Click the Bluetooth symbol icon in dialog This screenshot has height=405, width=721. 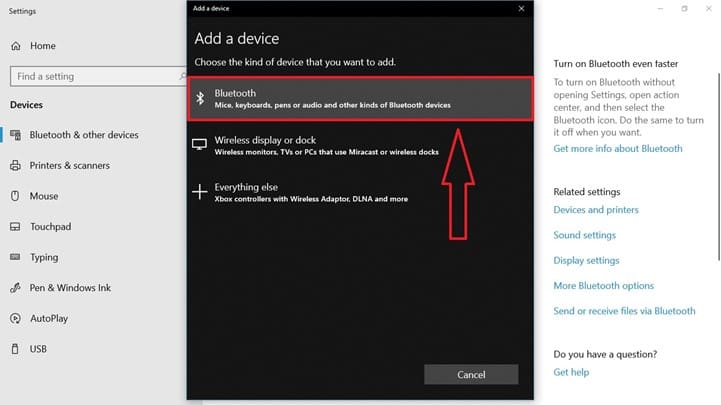coord(199,98)
